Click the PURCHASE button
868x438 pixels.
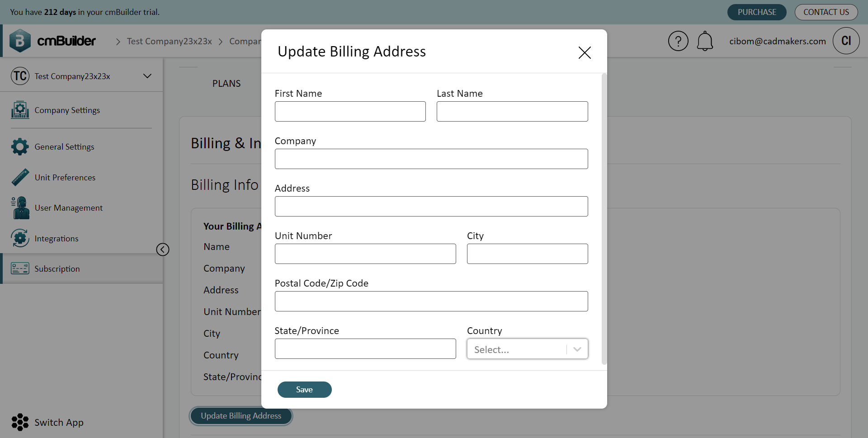[757, 12]
